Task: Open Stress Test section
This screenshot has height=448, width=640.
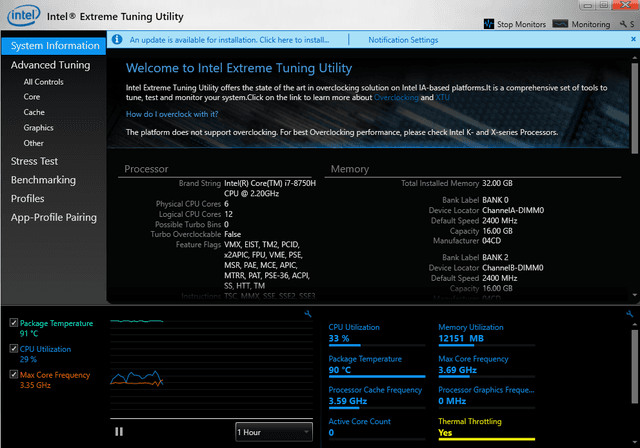Action: pyautogui.click(x=34, y=161)
